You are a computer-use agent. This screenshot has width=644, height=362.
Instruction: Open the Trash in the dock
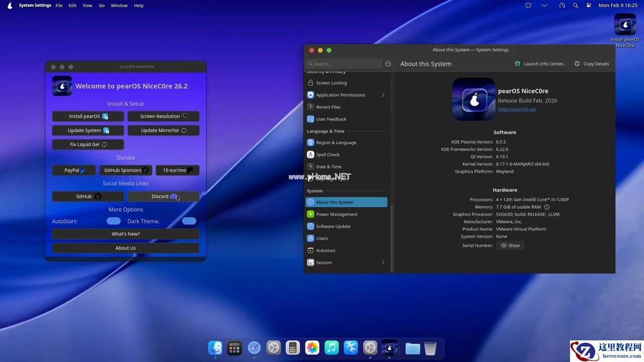tap(430, 348)
